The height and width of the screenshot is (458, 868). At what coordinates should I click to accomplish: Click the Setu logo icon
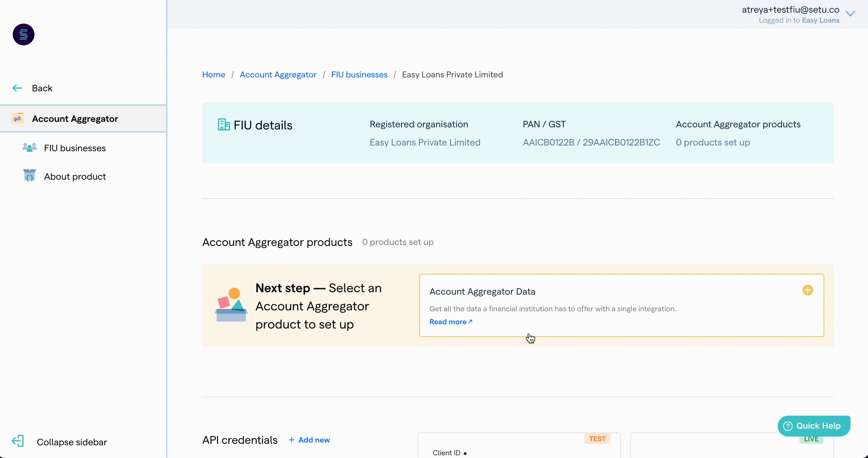coord(23,34)
